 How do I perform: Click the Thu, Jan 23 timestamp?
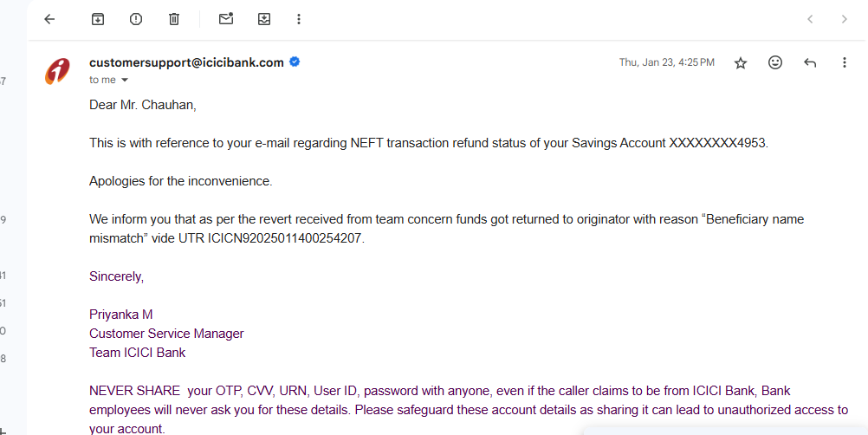pos(666,62)
